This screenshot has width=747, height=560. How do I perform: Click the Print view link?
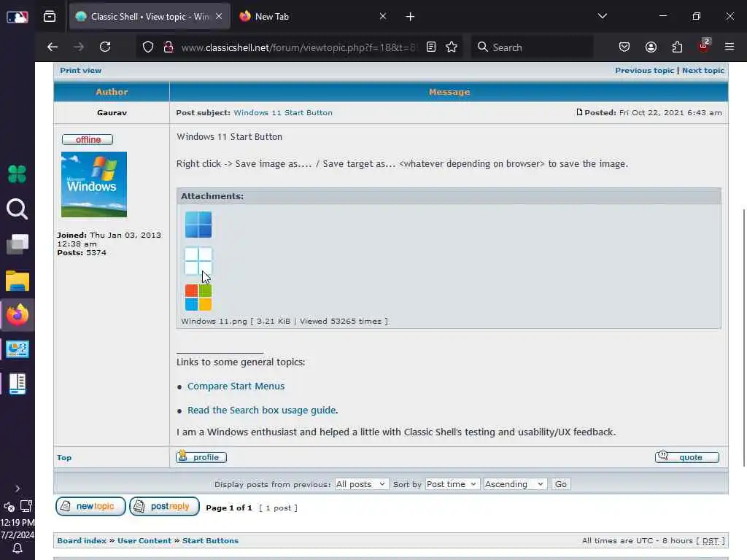coord(80,71)
